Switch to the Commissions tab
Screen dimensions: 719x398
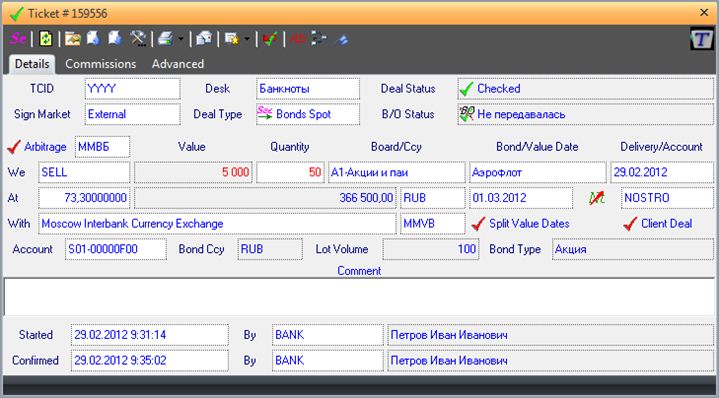pos(100,64)
